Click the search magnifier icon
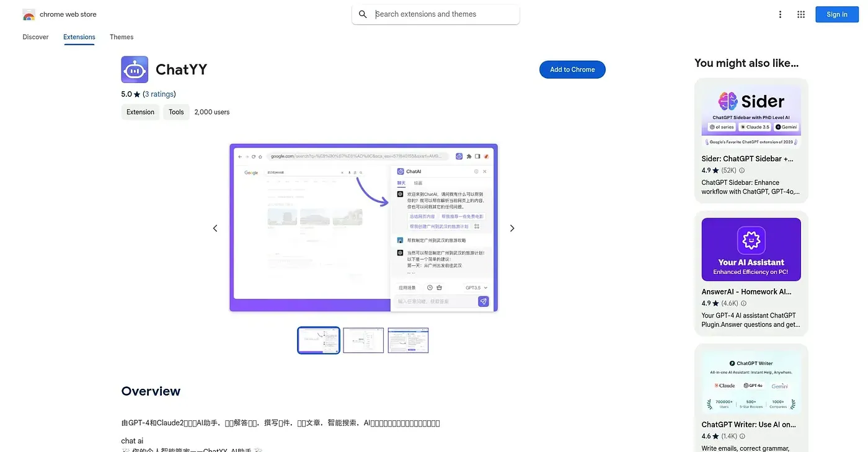 tap(363, 14)
